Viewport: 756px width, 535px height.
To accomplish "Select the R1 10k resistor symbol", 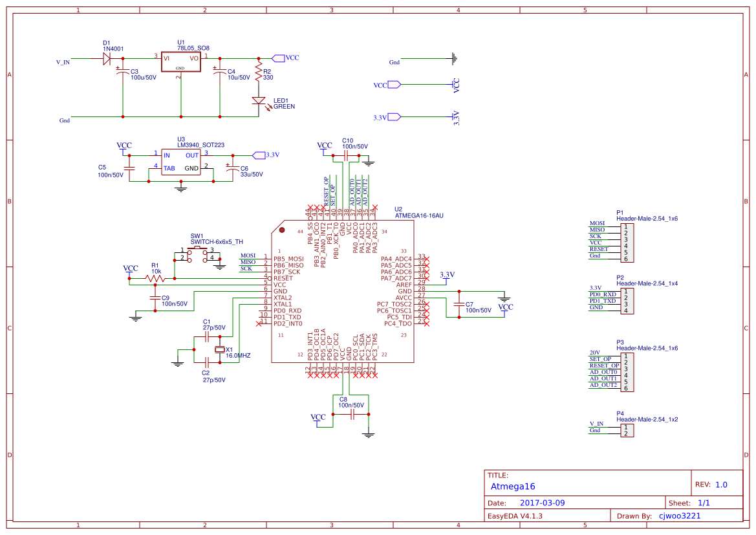I will [x=155, y=278].
